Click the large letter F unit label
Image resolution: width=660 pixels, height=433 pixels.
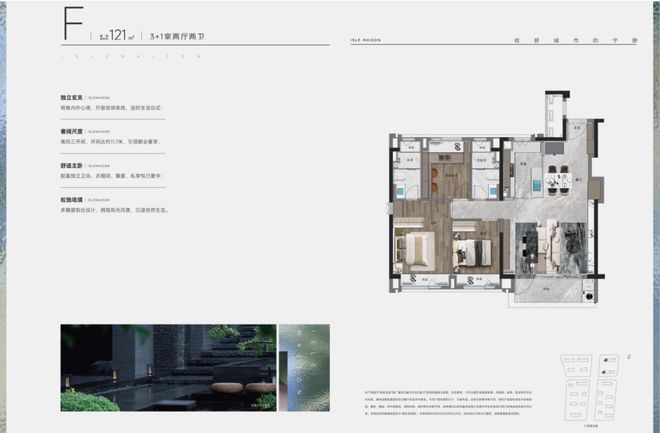click(x=72, y=24)
